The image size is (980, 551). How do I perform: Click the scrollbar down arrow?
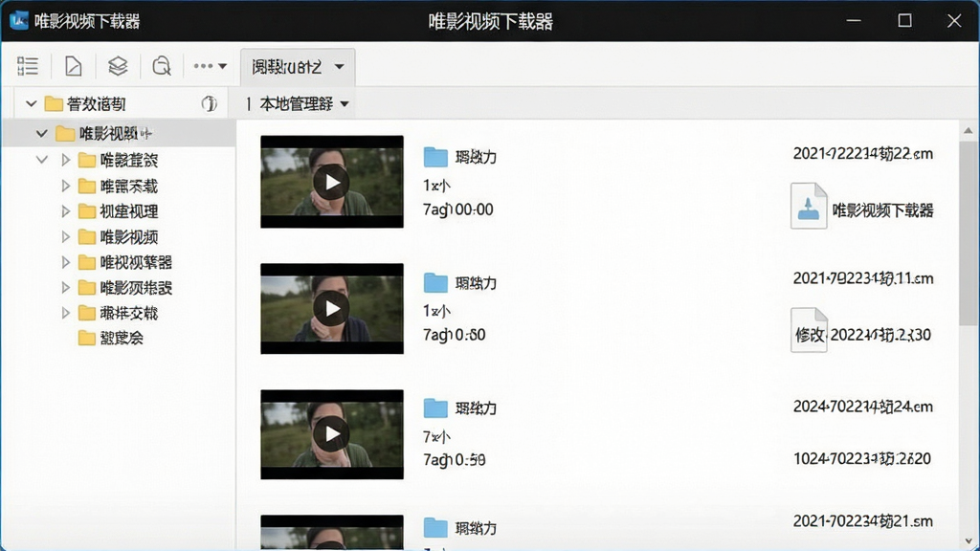pos(969,541)
